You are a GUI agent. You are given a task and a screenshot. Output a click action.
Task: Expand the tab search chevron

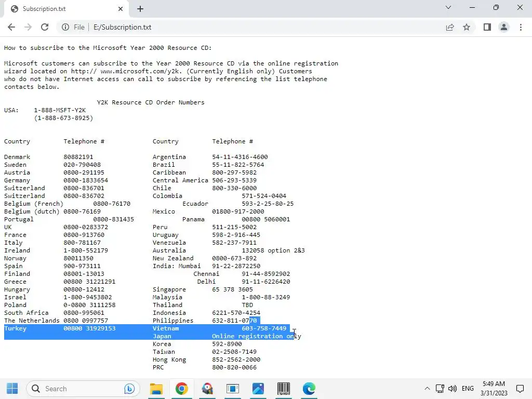point(448,7)
